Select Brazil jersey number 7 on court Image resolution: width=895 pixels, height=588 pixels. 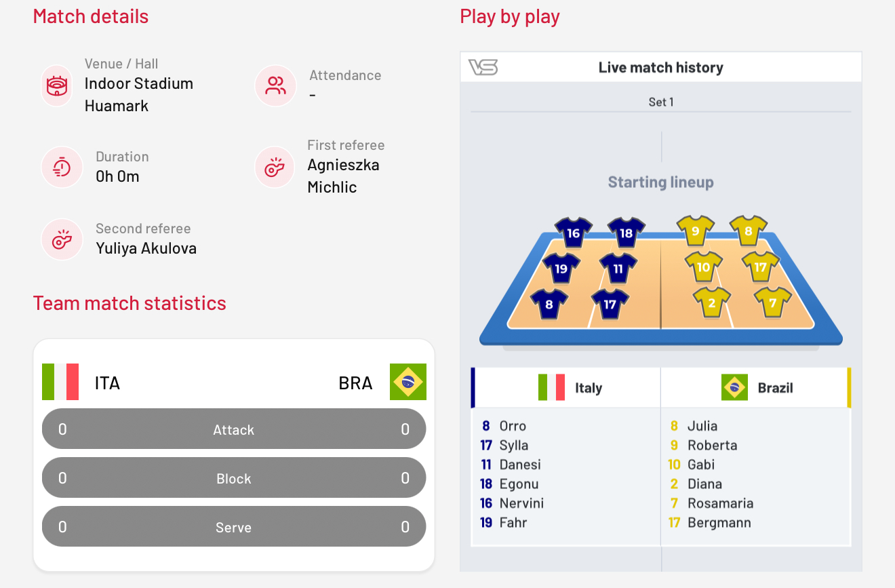[773, 302]
